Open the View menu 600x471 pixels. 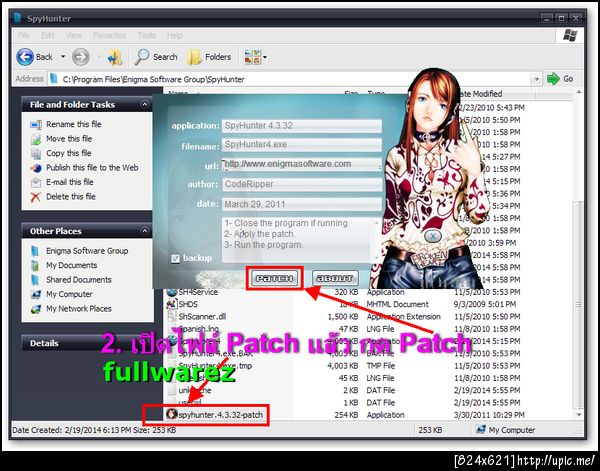(x=73, y=36)
